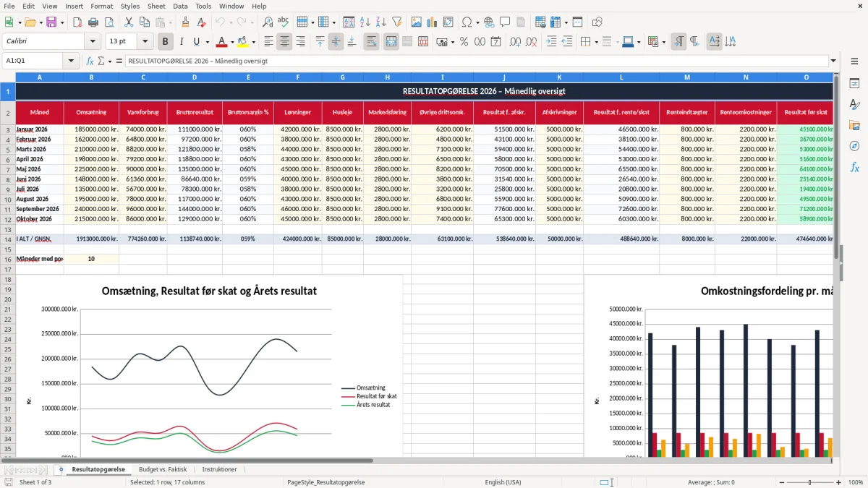The width and height of the screenshot is (868, 488).
Task: Click the Cut scissors icon
Action: tap(128, 22)
